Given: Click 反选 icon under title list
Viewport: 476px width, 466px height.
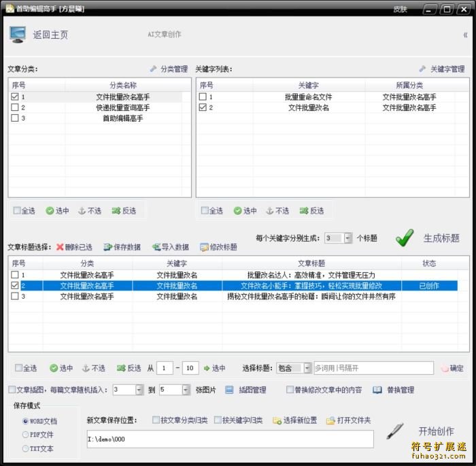Looking at the screenshot, I should 121,368.
